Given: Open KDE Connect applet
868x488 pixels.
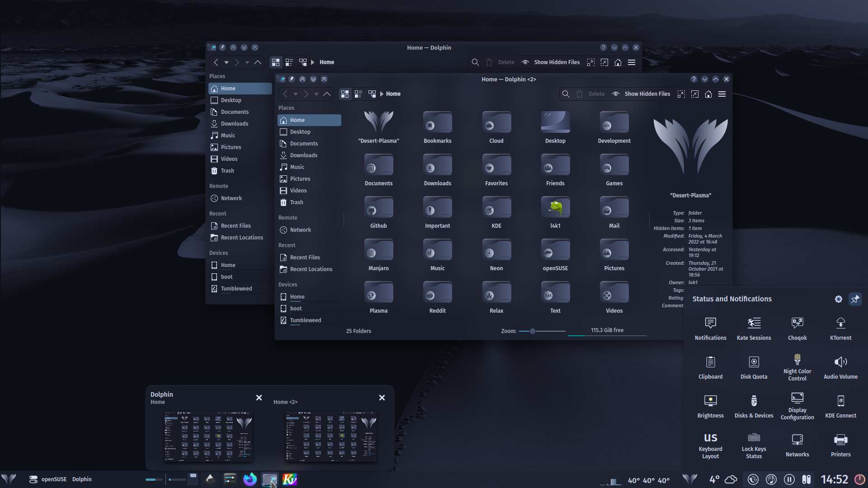Looking at the screenshot, I should point(840,406).
